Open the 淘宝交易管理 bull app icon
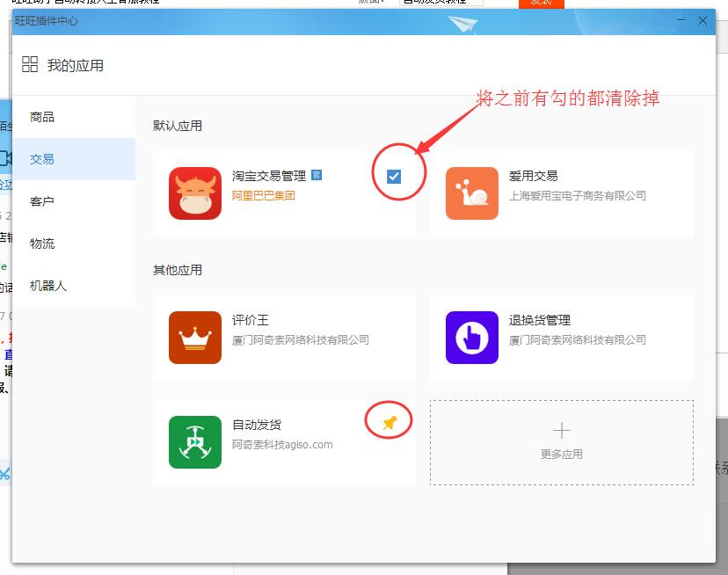This screenshot has width=728, height=575. 195,193
